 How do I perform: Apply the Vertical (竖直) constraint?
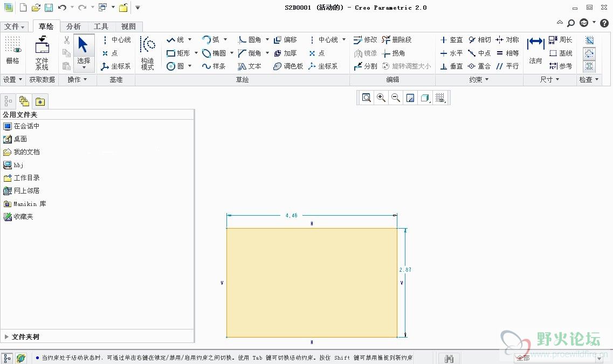[451, 39]
